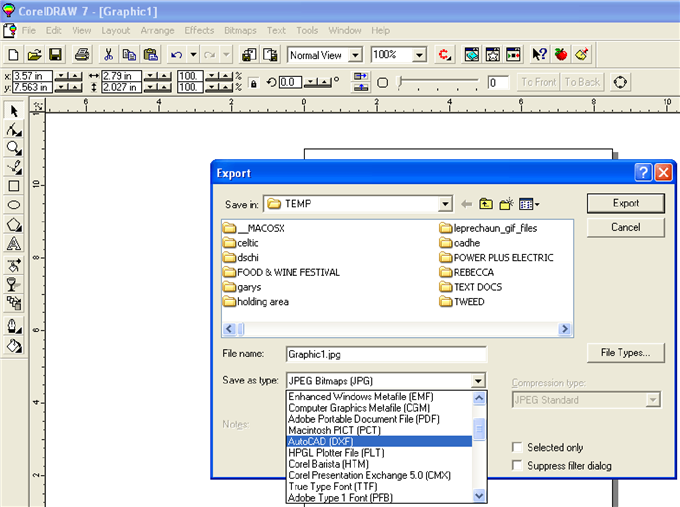
Task: Click the Copy icon
Action: [129, 55]
